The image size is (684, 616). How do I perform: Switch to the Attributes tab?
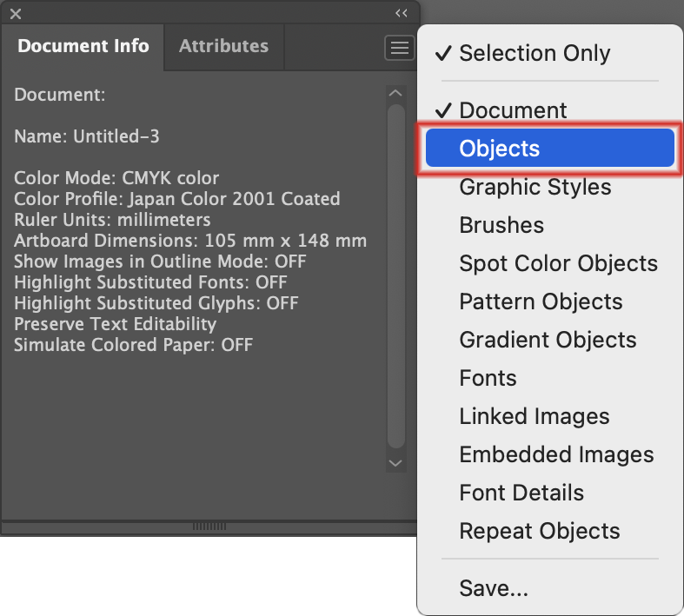point(223,46)
